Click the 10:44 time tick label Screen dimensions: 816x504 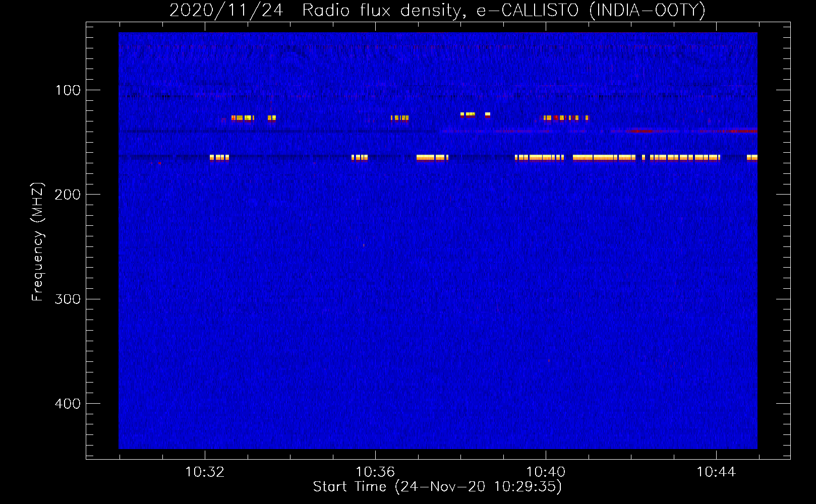click(716, 472)
